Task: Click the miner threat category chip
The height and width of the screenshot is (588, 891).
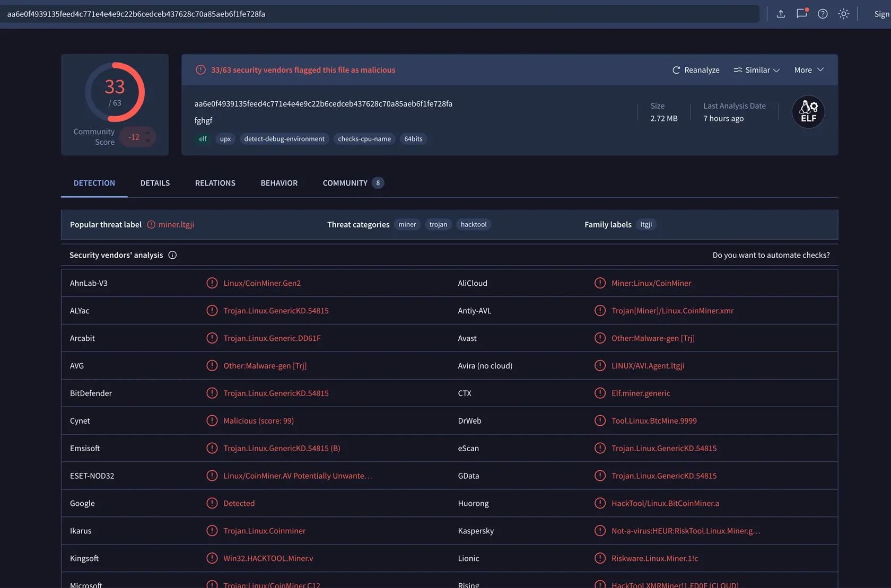Action: (x=407, y=224)
